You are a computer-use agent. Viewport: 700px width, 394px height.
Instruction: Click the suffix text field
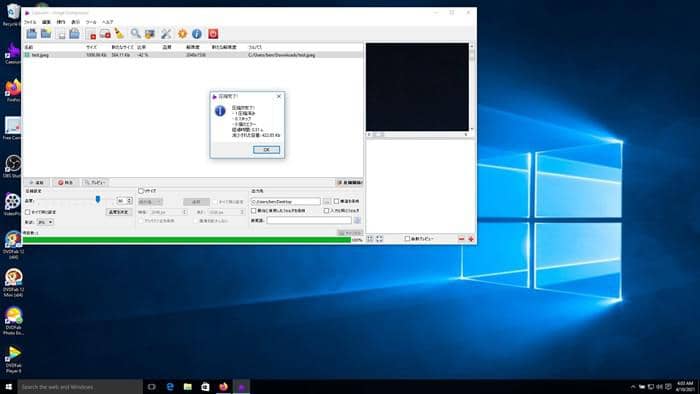[309, 220]
